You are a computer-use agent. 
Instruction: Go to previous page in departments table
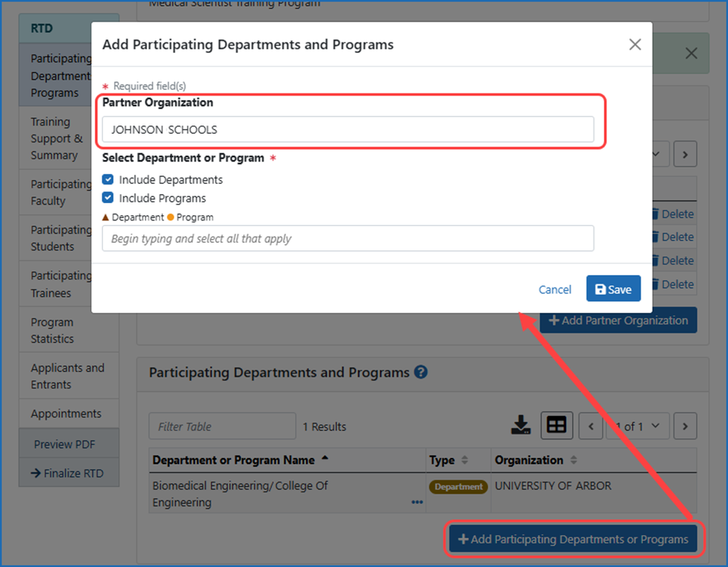[x=591, y=426]
